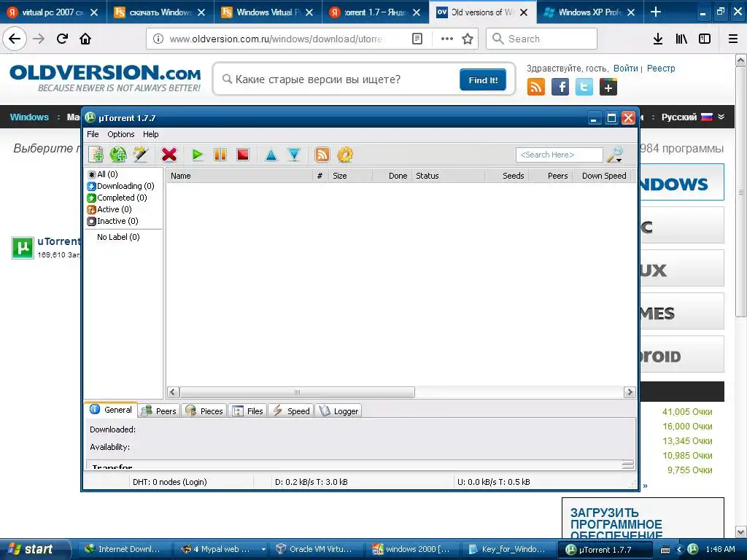Open the Options menu in µTorrent
This screenshot has width=747, height=560.
click(121, 134)
